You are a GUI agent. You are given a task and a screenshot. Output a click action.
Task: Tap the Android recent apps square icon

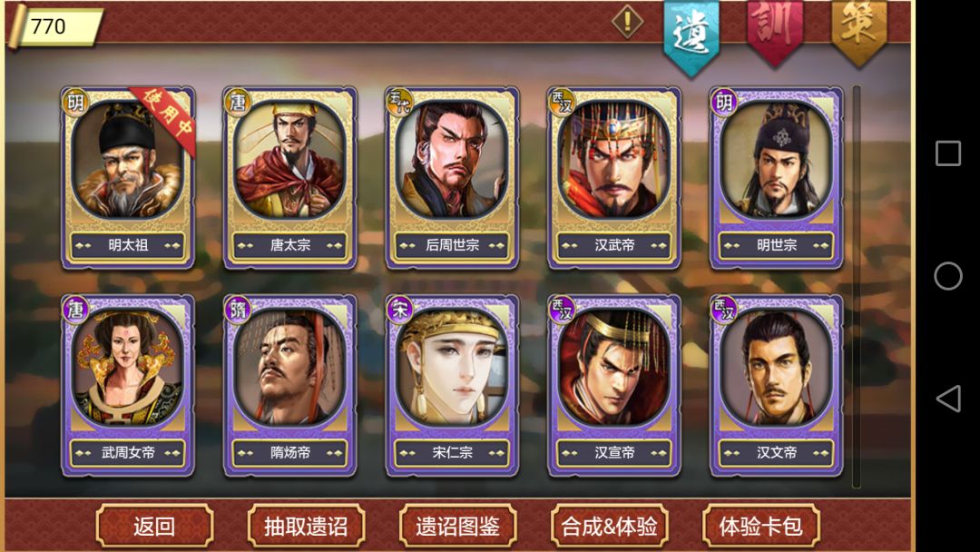[948, 153]
